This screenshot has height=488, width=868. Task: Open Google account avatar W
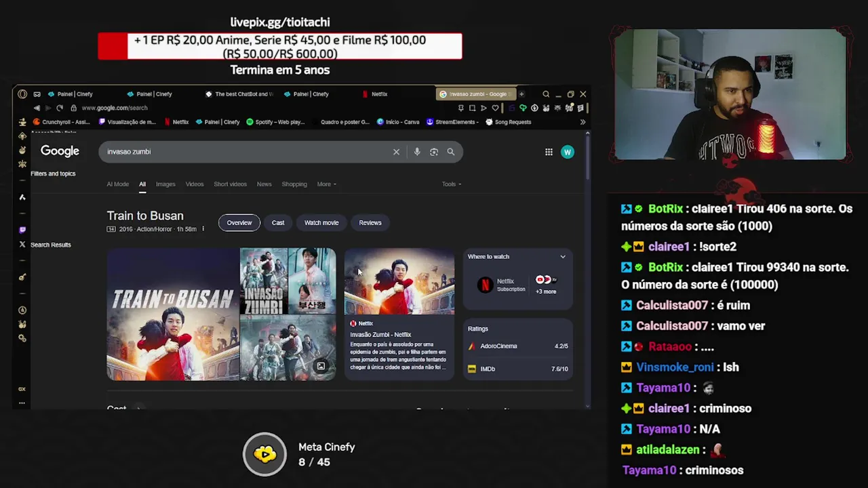pyautogui.click(x=568, y=152)
